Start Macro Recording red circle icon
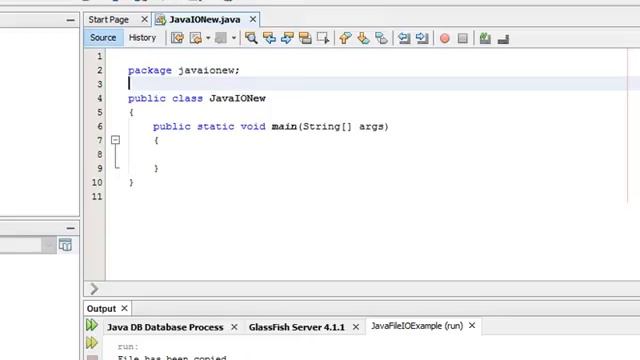Screen dimensions: 640x360 (x=445, y=38)
